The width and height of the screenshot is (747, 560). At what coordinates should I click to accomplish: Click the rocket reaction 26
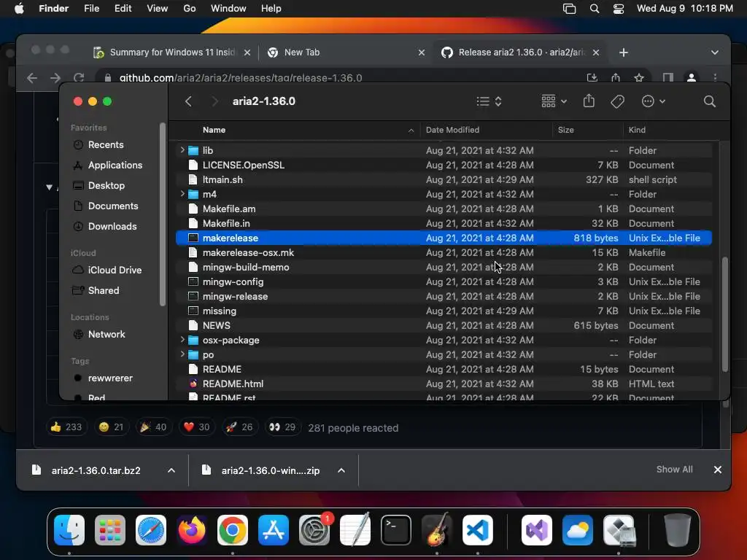[x=239, y=427]
